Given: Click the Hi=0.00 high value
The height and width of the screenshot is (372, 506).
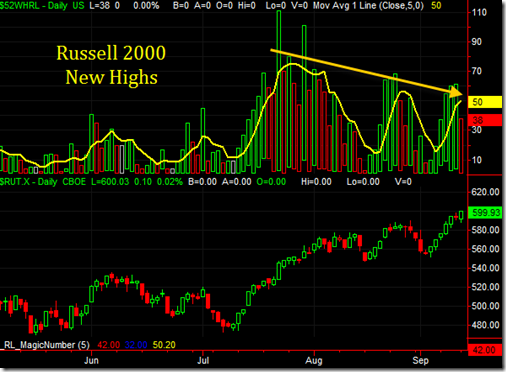Looking at the screenshot, I should [316, 182].
